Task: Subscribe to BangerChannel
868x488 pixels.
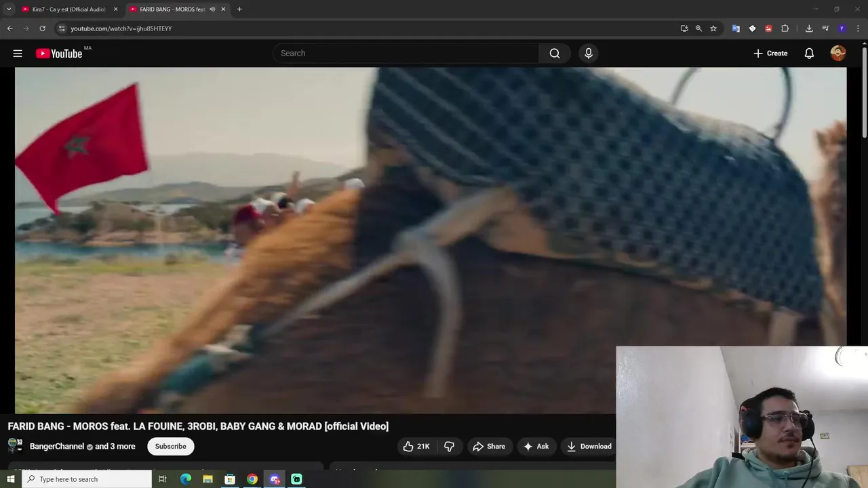Action: click(x=170, y=446)
